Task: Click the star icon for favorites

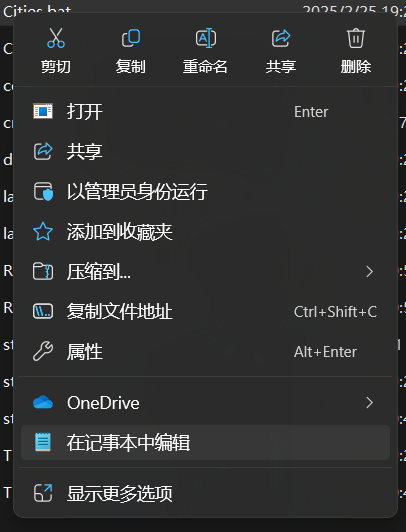Action: (43, 232)
